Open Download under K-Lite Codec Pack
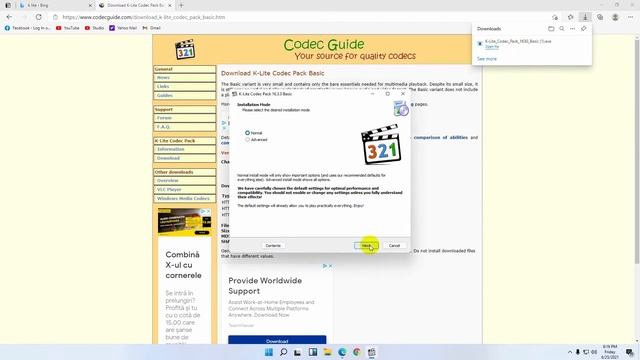Image resolution: width=640 pixels, height=360 pixels. [185, 158]
